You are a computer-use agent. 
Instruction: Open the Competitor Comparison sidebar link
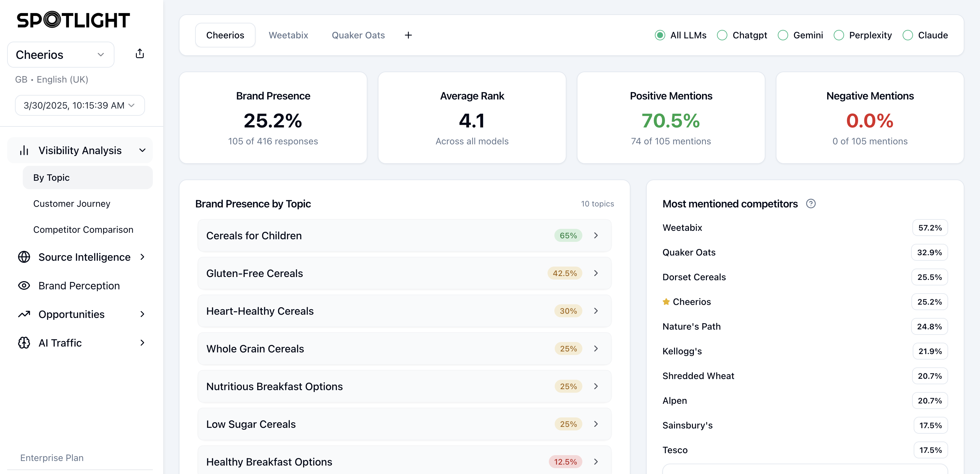(83, 230)
